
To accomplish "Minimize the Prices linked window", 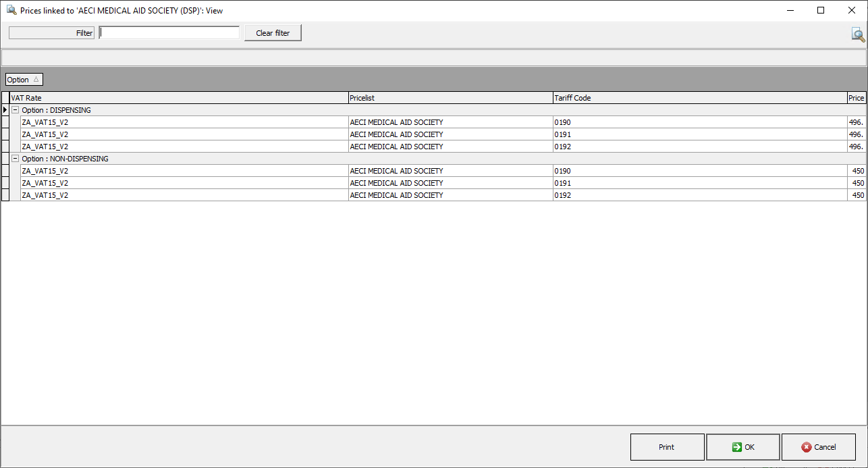I will coord(790,10).
